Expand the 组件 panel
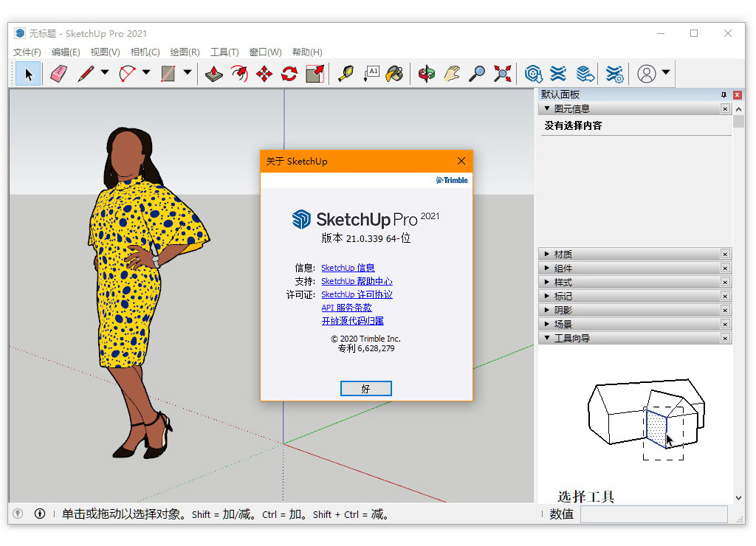Viewport: 756px width, 546px height. click(x=547, y=267)
